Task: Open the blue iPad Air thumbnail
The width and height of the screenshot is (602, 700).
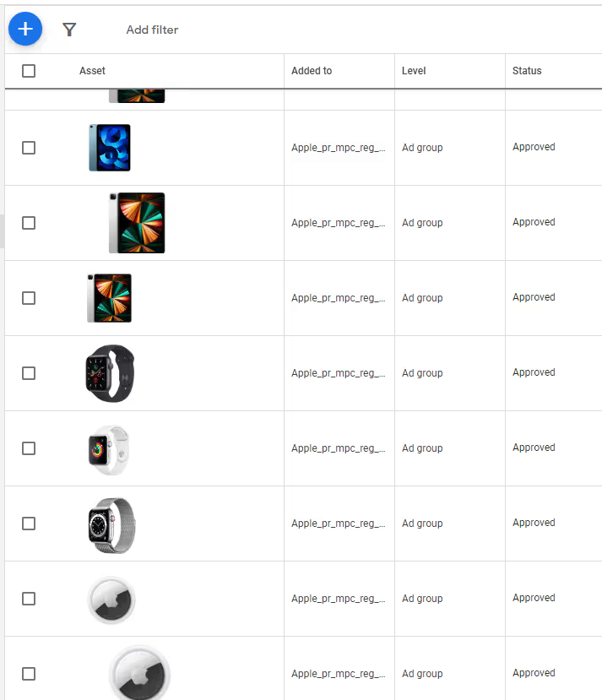Action: tap(110, 148)
